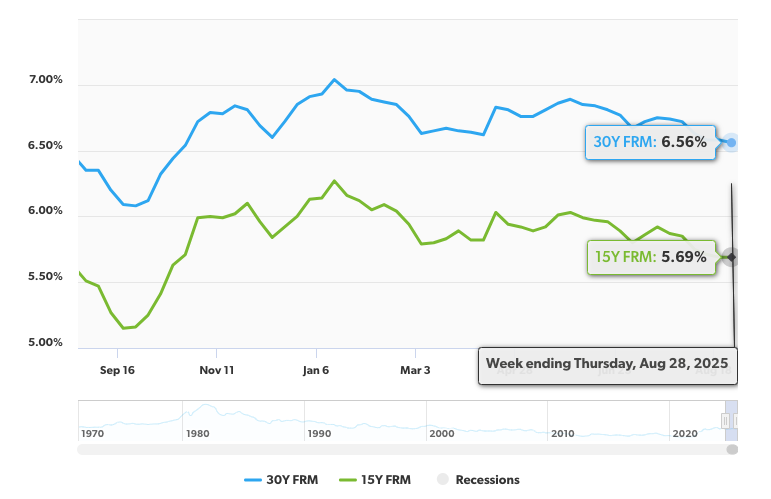This screenshot has height=499, width=771.
Task: Click 2010 in the range navigator
Action: 563,434
